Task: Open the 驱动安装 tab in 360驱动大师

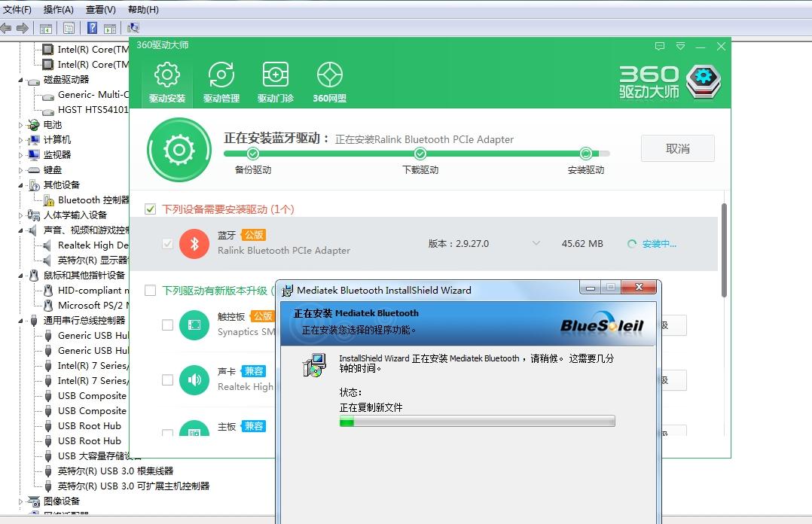Action: (166, 82)
